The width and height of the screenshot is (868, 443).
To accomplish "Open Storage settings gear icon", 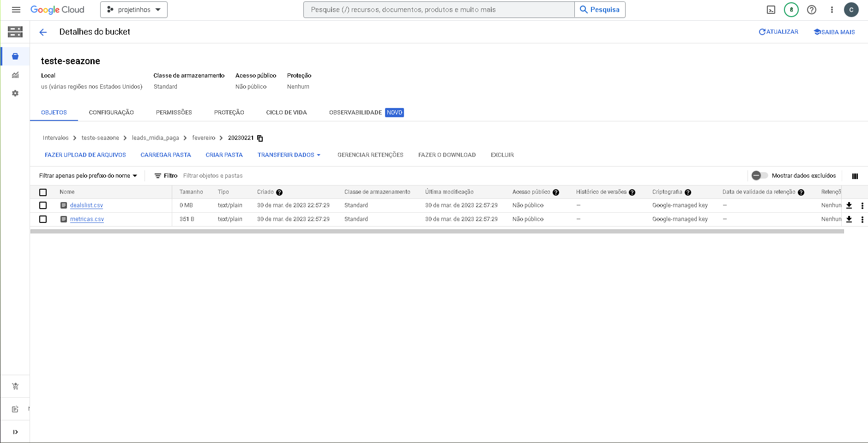I will pyautogui.click(x=15, y=93).
